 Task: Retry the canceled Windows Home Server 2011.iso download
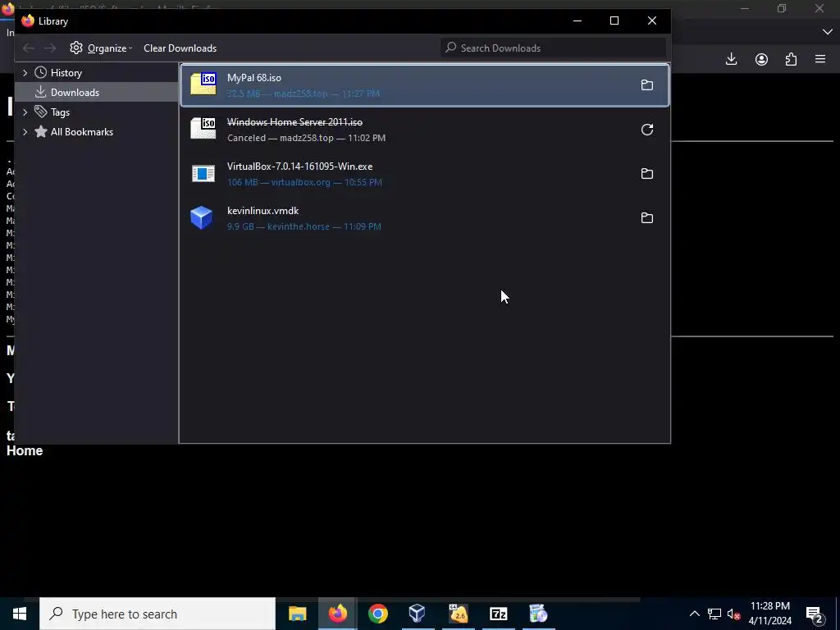coord(647,130)
